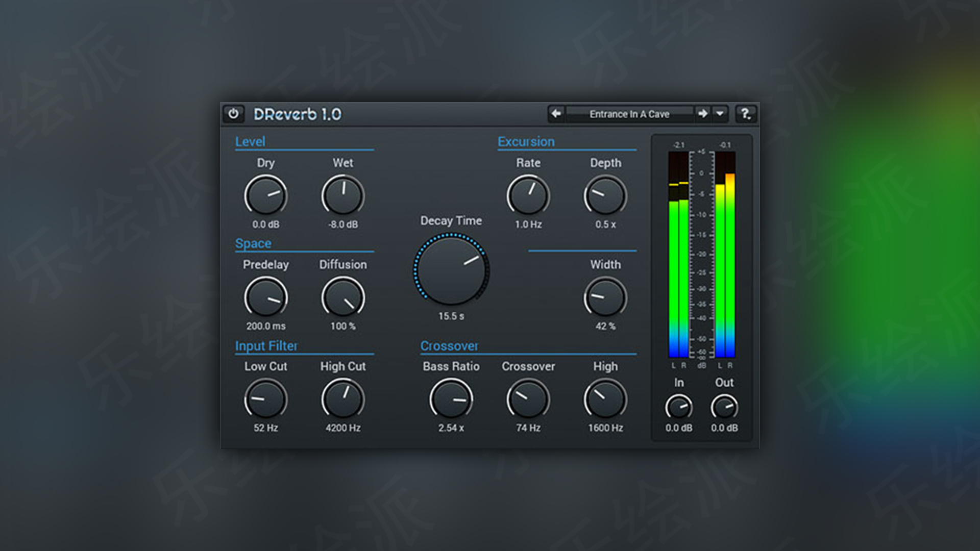Click the Level section heading
The width and height of the screenshot is (980, 551).
tap(250, 142)
